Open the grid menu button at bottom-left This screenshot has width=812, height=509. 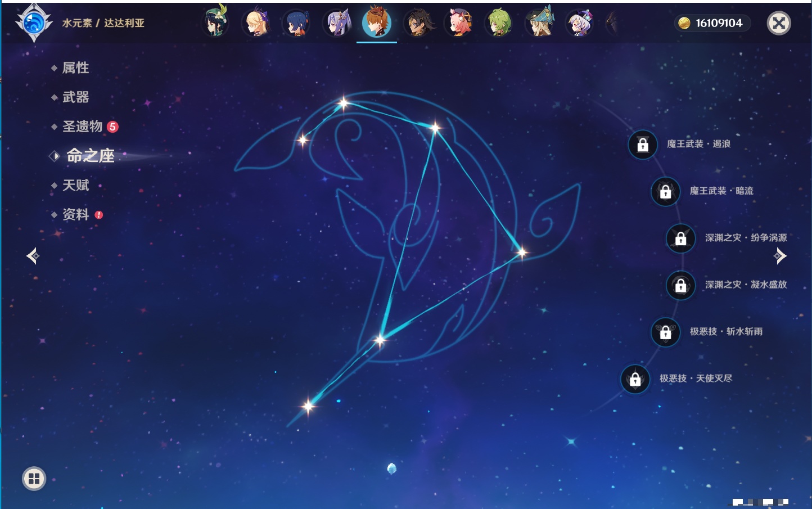point(34,479)
